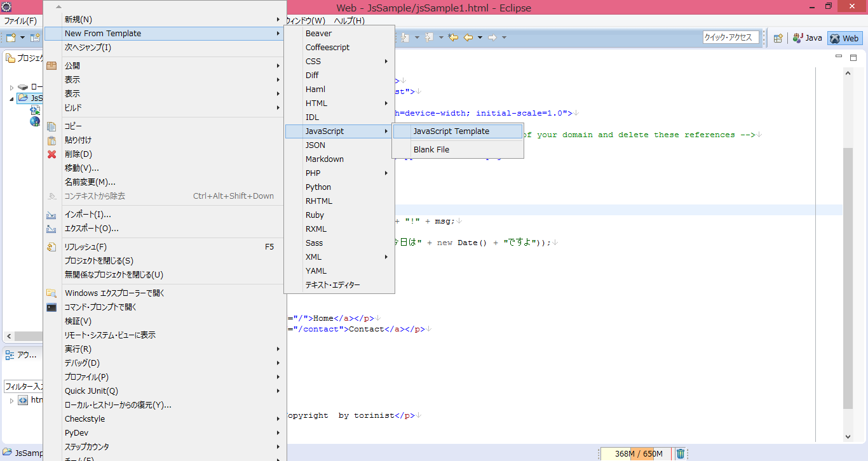Click the trash icon to run garbage collection
This screenshot has width=868, height=461.
coord(680,453)
